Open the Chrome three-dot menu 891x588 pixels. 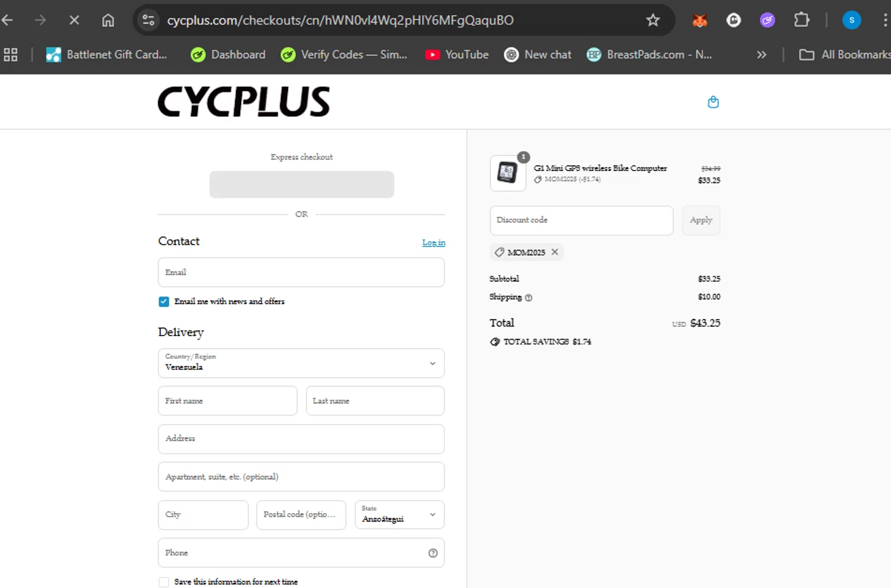885,20
